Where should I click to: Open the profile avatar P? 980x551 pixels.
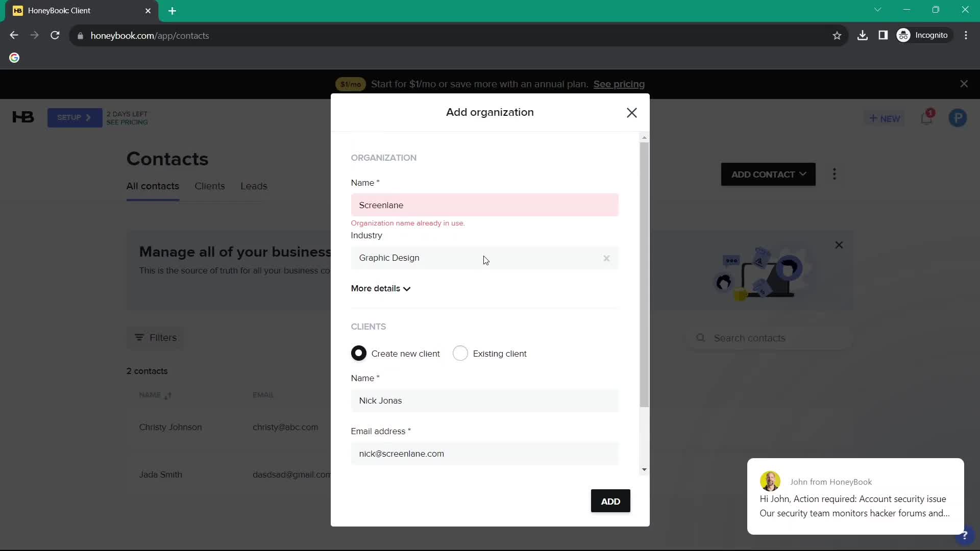coord(958,118)
